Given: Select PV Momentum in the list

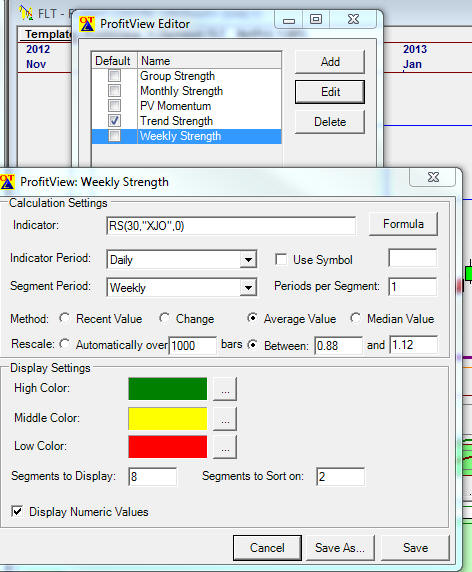Looking at the screenshot, I should [175, 106].
